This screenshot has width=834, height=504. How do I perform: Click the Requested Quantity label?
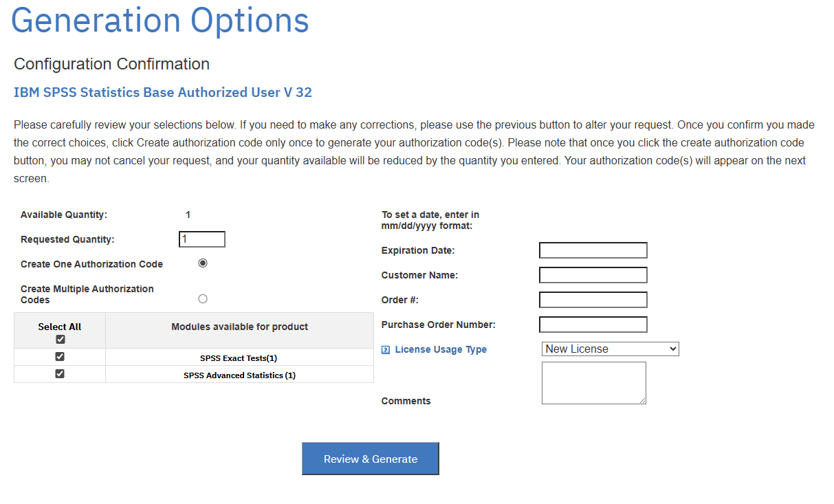67,239
